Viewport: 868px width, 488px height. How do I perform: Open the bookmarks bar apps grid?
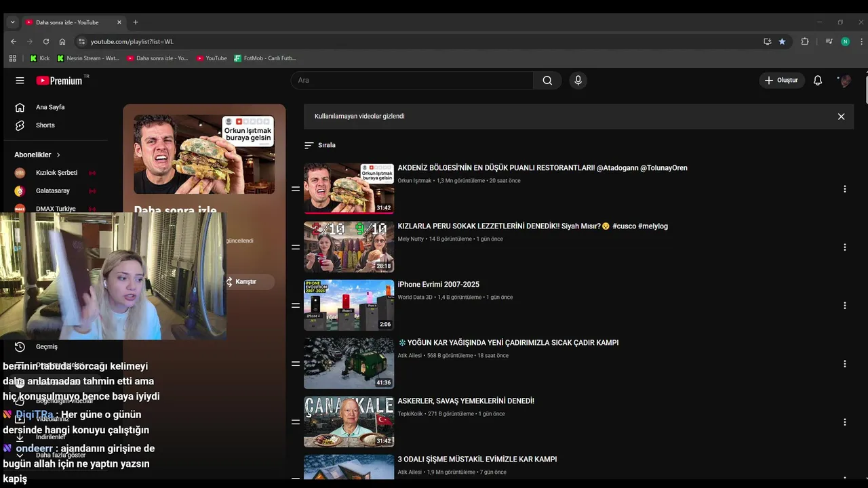(12, 58)
